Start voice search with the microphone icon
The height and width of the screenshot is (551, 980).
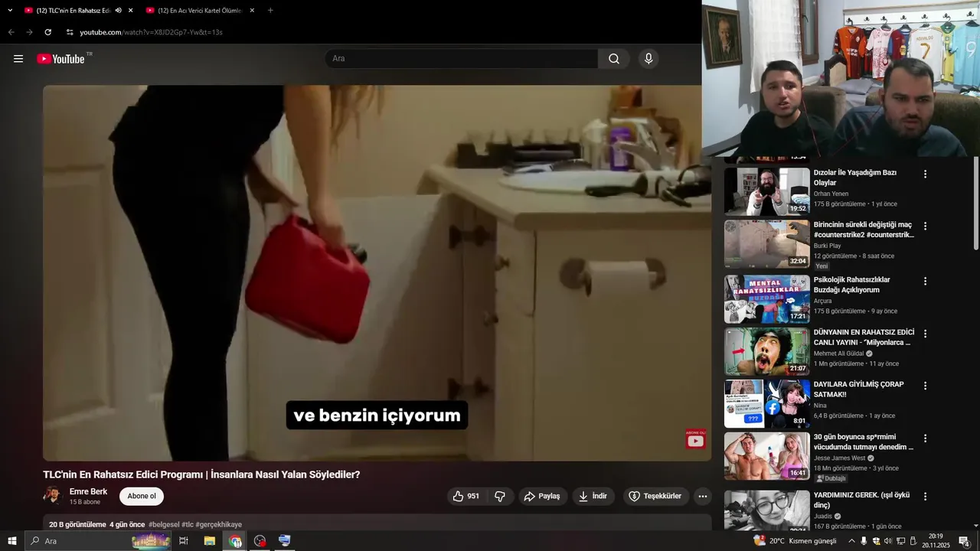(x=648, y=59)
